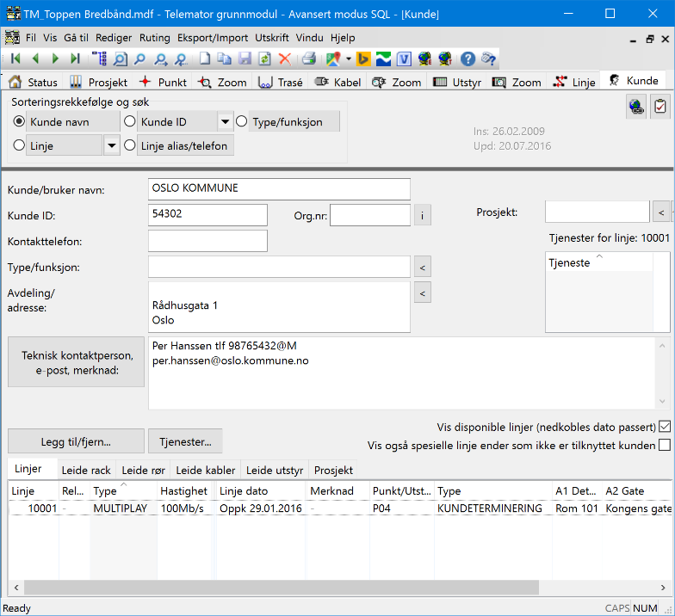Check Vis også spesielle linje ender checkbox
The image size is (675, 616).
pyautogui.click(x=665, y=445)
